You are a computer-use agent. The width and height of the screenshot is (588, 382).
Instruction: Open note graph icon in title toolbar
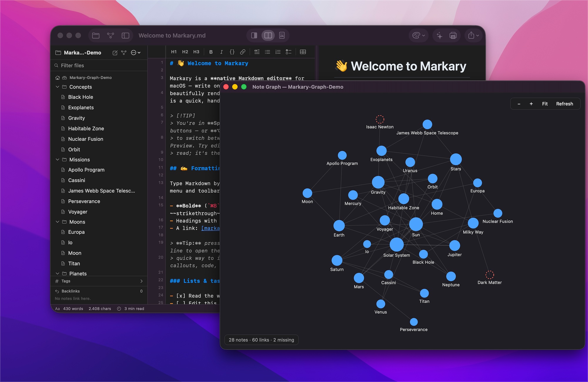[x=111, y=36]
